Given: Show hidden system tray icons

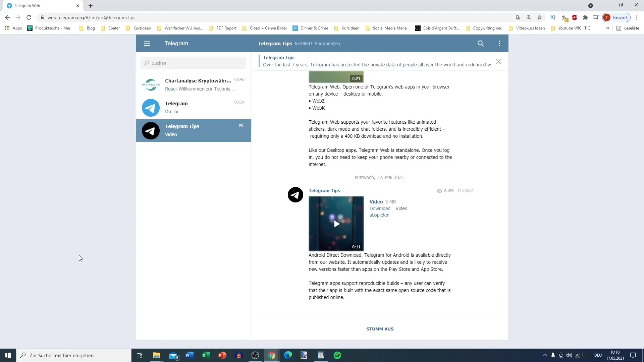Looking at the screenshot, I should click(x=545, y=355).
